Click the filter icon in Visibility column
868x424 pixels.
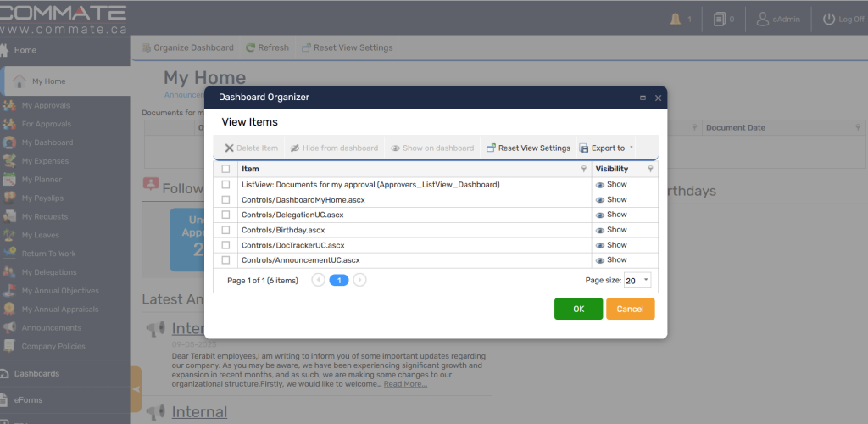pos(650,170)
